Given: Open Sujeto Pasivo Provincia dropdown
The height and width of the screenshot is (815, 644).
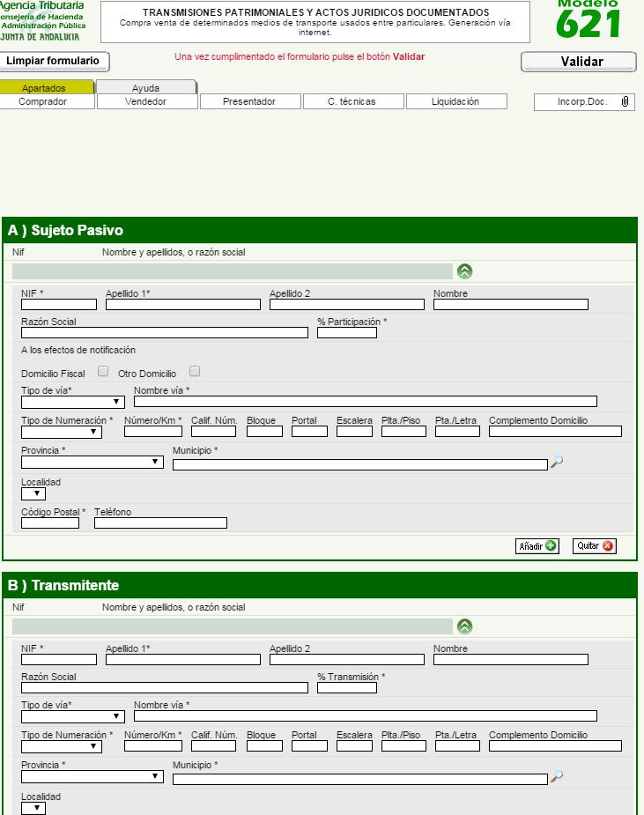Looking at the screenshot, I should tap(93, 462).
